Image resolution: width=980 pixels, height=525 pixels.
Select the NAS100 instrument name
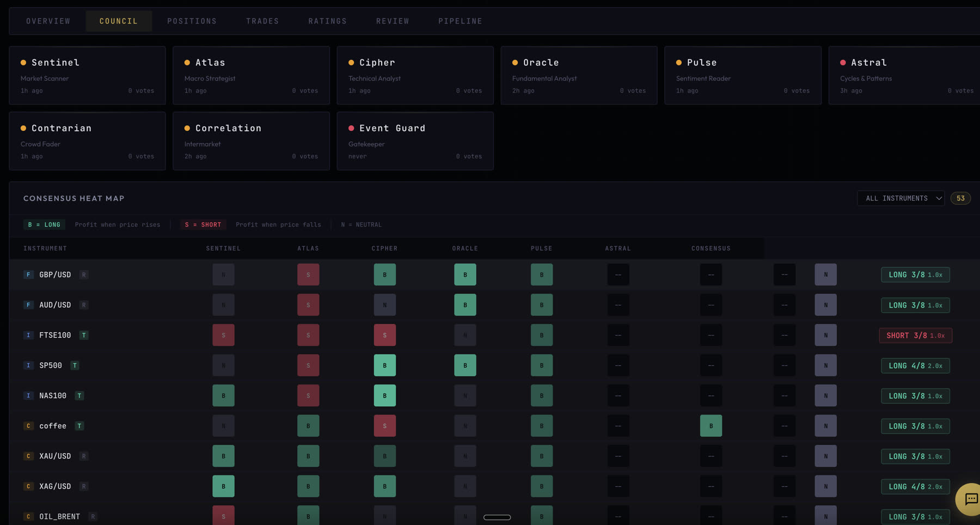(53, 395)
